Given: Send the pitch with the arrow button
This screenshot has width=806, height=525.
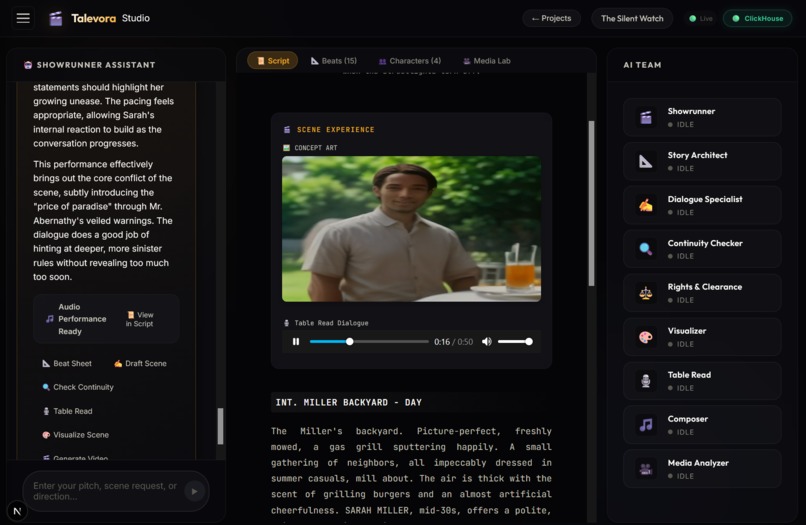Looking at the screenshot, I should [x=194, y=491].
